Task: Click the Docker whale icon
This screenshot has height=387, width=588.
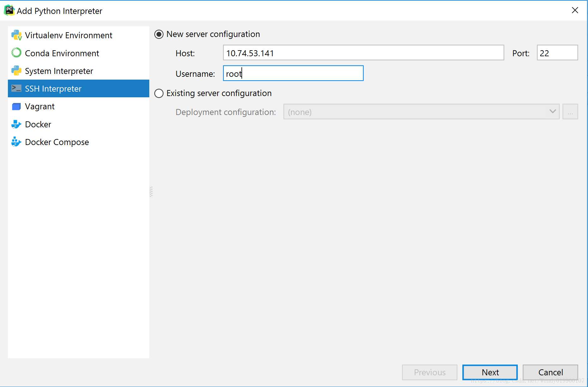Action: point(16,124)
